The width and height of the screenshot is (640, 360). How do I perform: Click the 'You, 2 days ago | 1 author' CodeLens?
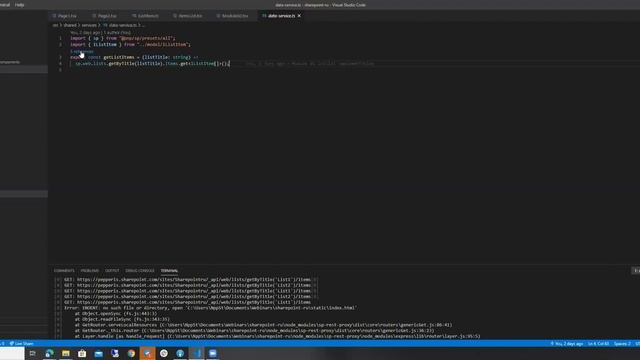(x=100, y=33)
